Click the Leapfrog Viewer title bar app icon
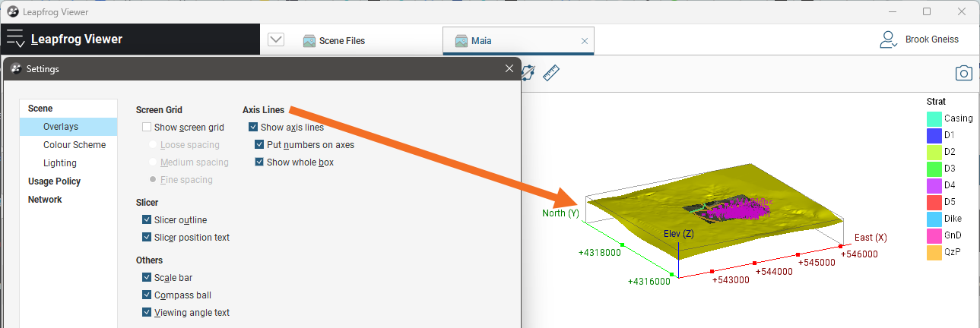 pos(12,11)
